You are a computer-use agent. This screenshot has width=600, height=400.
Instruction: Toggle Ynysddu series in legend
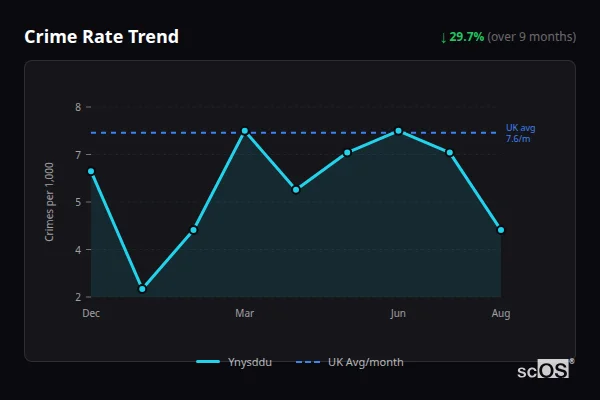[234, 362]
